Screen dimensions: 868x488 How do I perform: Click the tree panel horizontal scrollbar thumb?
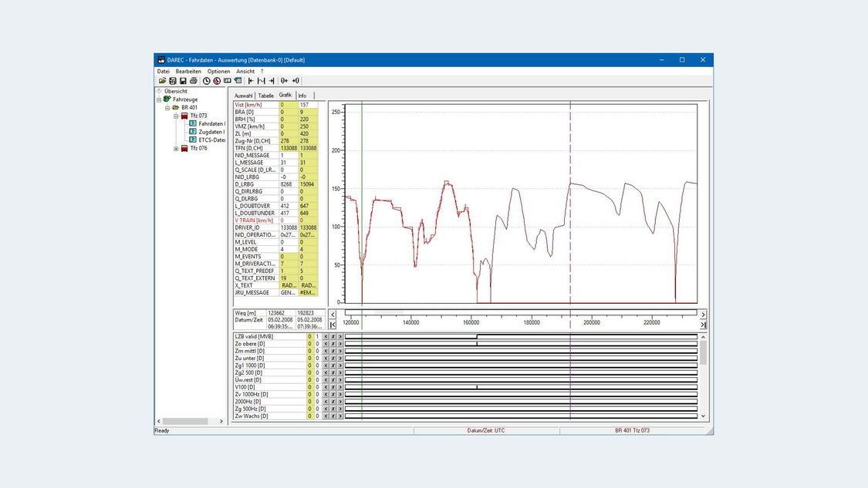point(185,421)
